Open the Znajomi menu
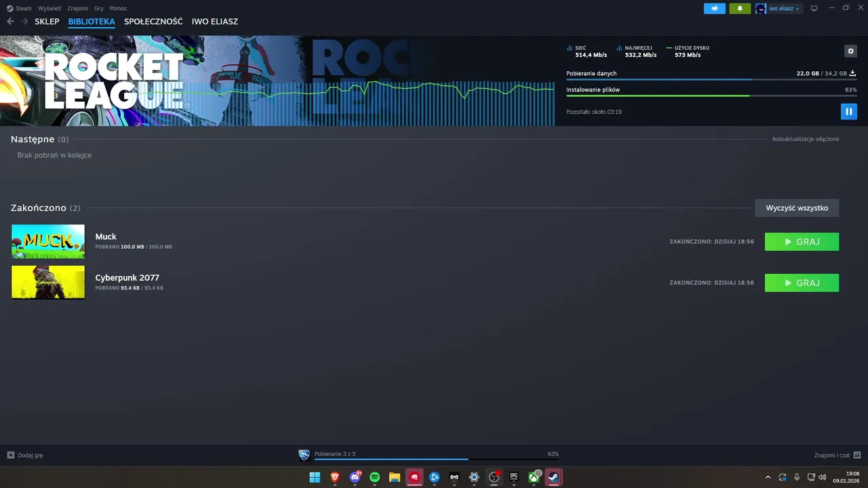 tap(77, 8)
